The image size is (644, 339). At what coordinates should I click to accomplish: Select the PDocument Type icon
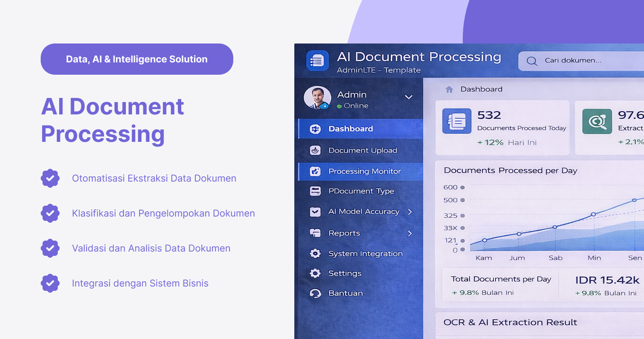coord(315,191)
